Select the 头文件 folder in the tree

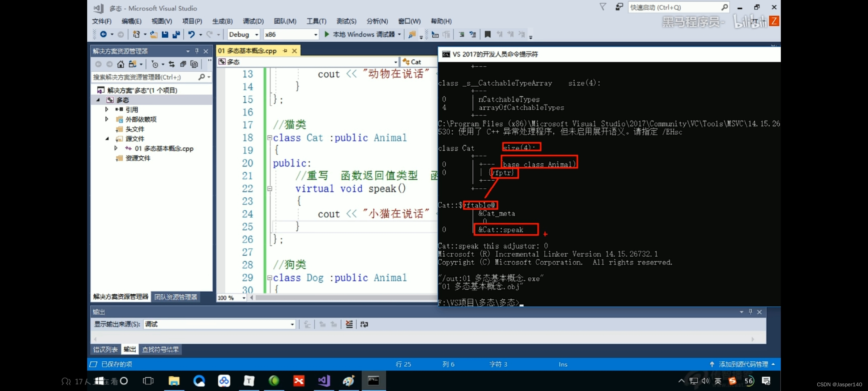click(x=135, y=129)
